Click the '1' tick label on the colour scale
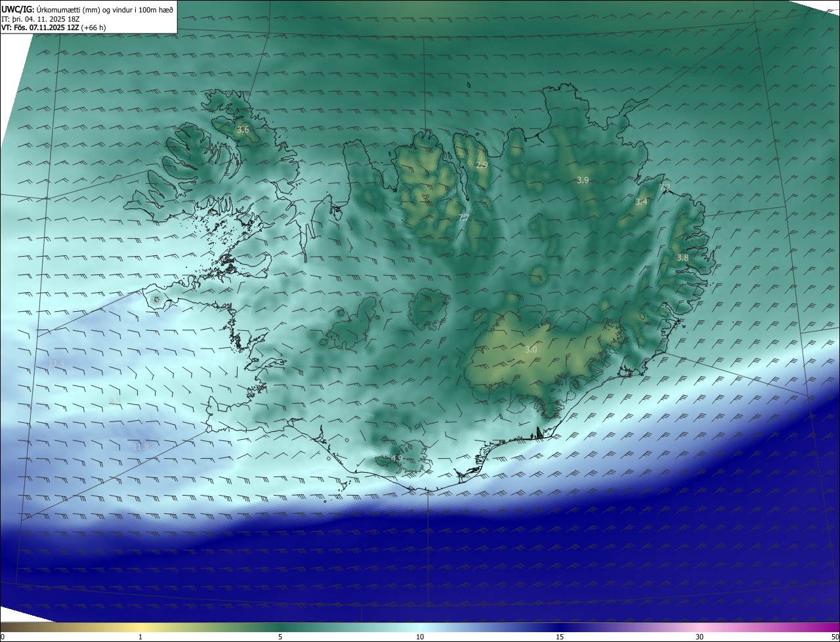The height and width of the screenshot is (642, 840). pyautogui.click(x=140, y=637)
